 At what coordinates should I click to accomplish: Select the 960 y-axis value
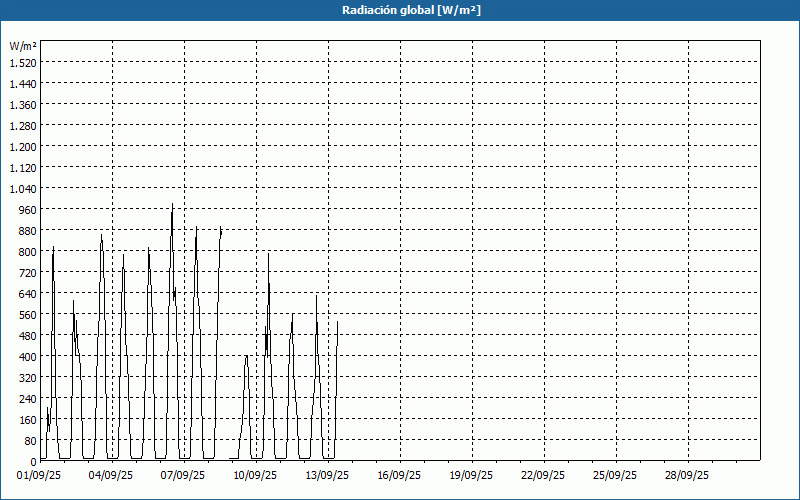click(x=28, y=210)
